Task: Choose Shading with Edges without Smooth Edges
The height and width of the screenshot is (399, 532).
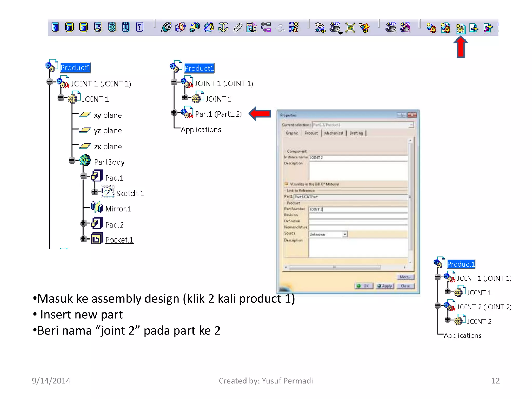Action: click(83, 27)
